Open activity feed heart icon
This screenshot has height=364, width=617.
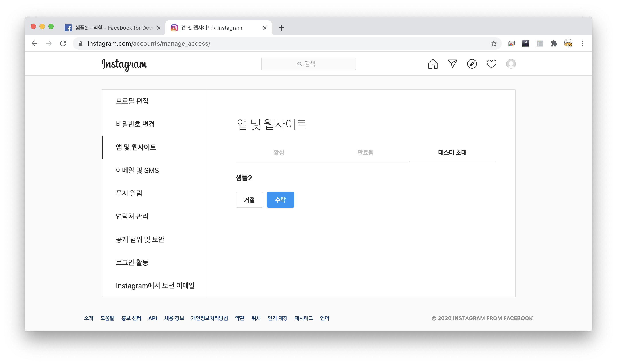tap(491, 64)
